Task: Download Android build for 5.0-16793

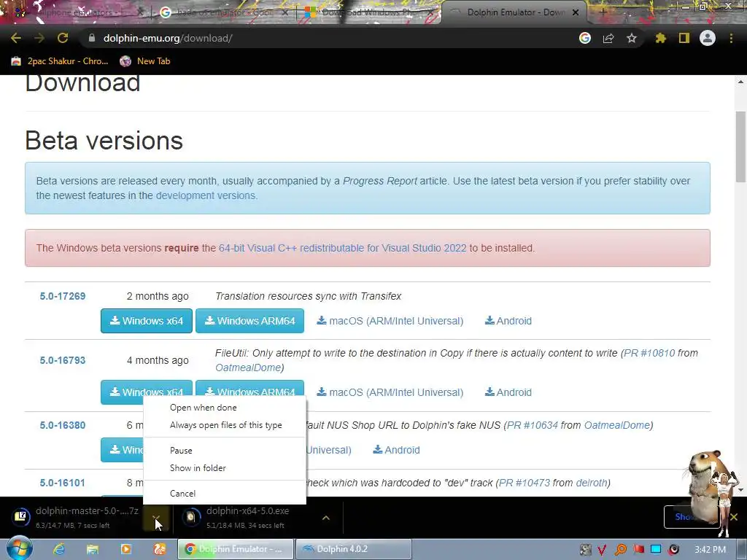Action: pos(508,392)
